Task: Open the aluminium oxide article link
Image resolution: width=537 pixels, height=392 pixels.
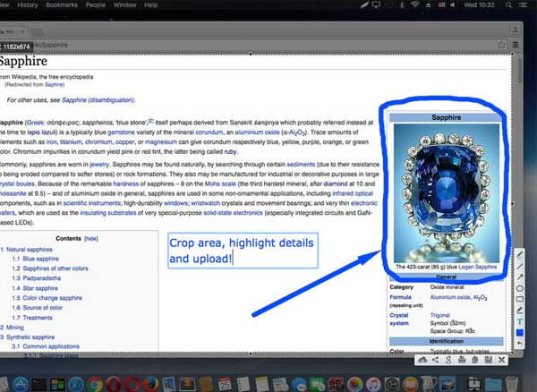Action: click(x=257, y=132)
